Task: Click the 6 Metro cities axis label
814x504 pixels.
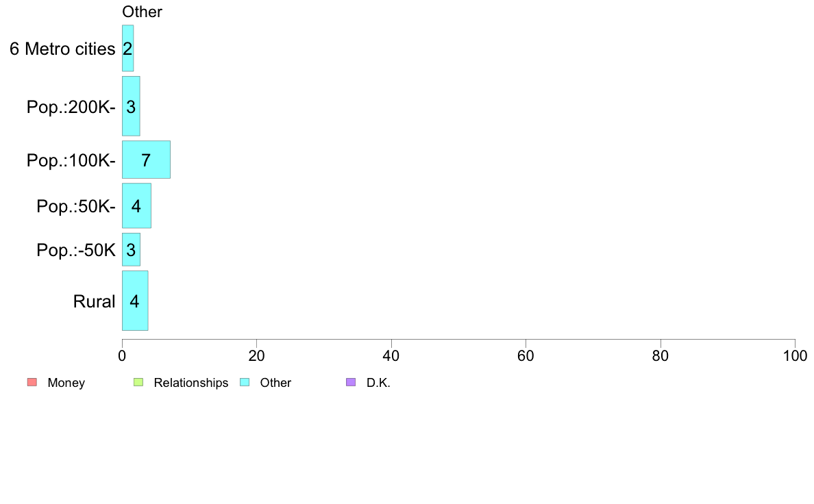Action: [x=62, y=49]
